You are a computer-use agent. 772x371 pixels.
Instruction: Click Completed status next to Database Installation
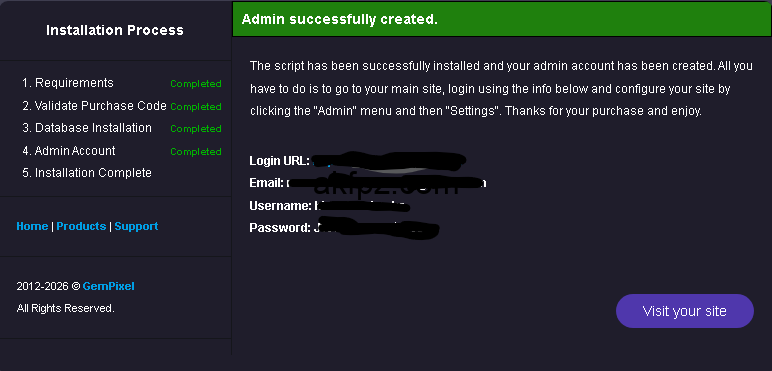tap(195, 128)
